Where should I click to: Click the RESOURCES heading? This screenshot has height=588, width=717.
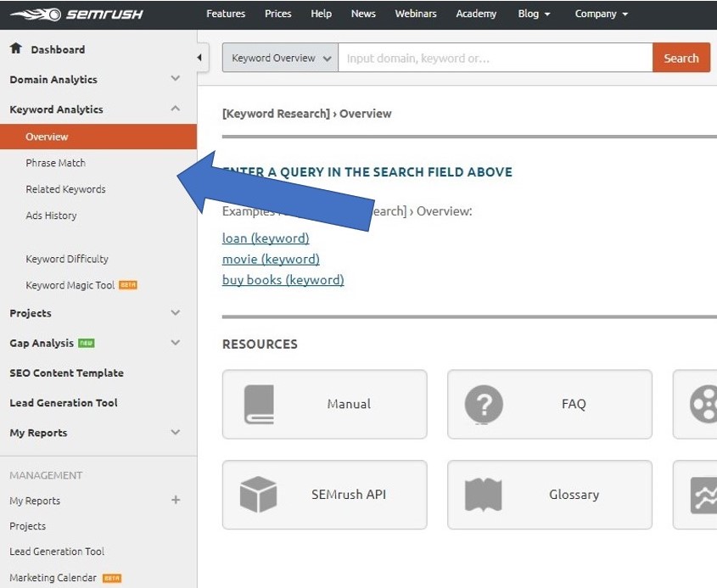260,344
